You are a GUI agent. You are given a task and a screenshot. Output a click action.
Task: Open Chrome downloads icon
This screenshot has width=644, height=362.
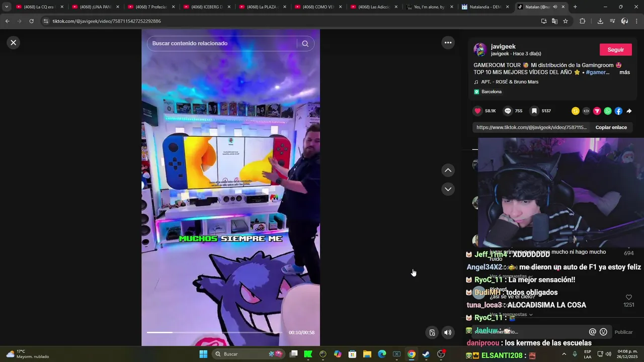click(x=600, y=21)
